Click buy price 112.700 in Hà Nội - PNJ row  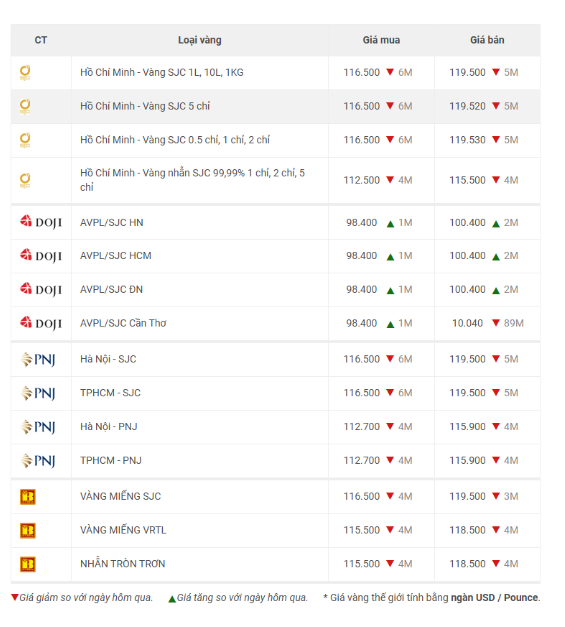(361, 427)
